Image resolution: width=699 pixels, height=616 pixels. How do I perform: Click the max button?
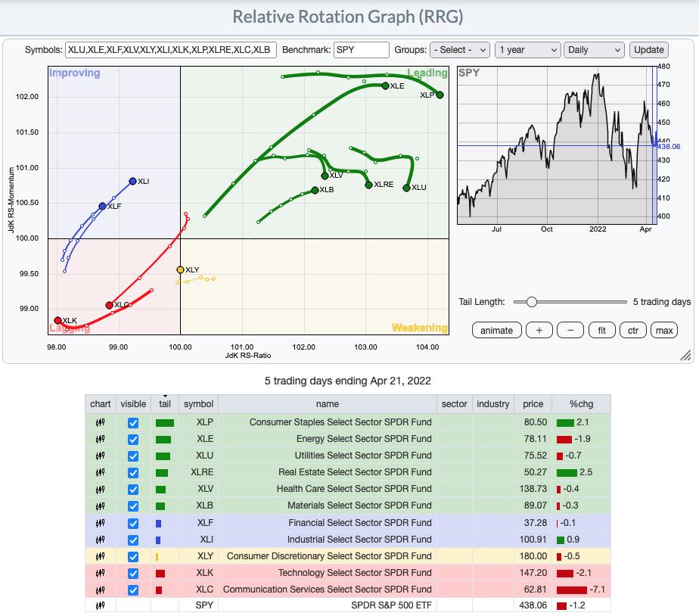664,331
